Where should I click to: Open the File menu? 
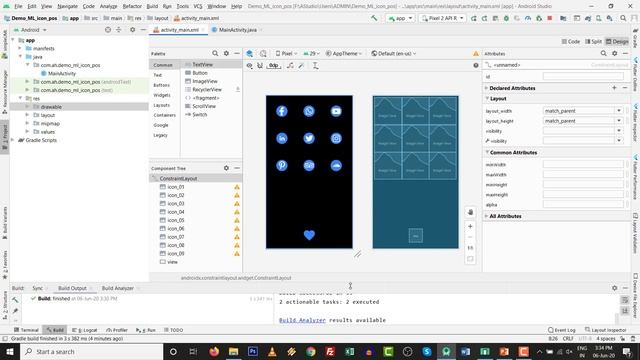tap(18, 6)
